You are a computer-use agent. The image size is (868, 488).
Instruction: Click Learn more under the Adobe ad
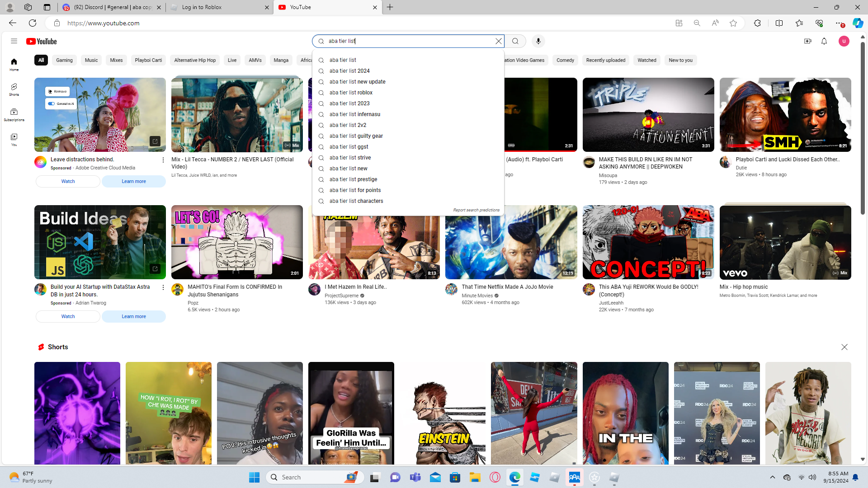click(134, 181)
